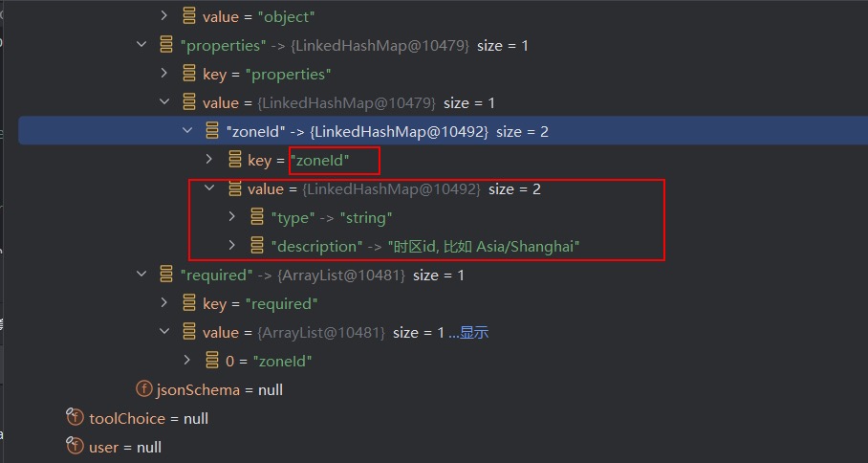Viewport: 868px width, 463px height.
Task: Click the field icon next to toolChoice
Action: 75,418
